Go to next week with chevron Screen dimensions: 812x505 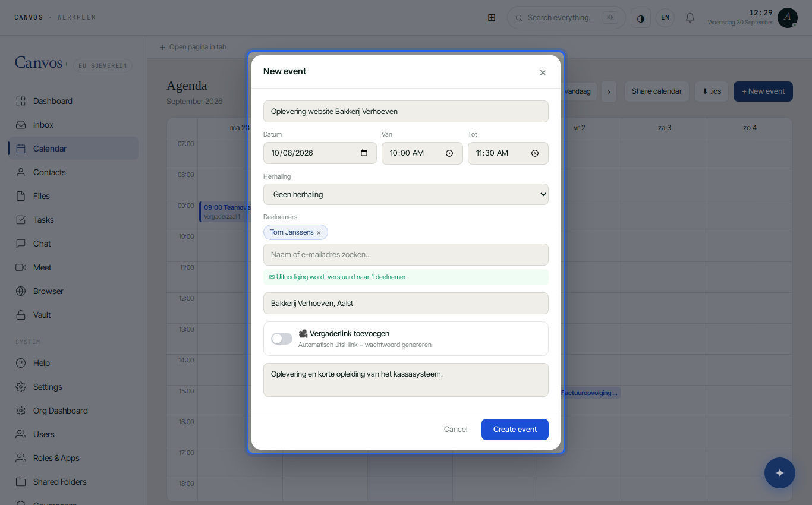[609, 91]
